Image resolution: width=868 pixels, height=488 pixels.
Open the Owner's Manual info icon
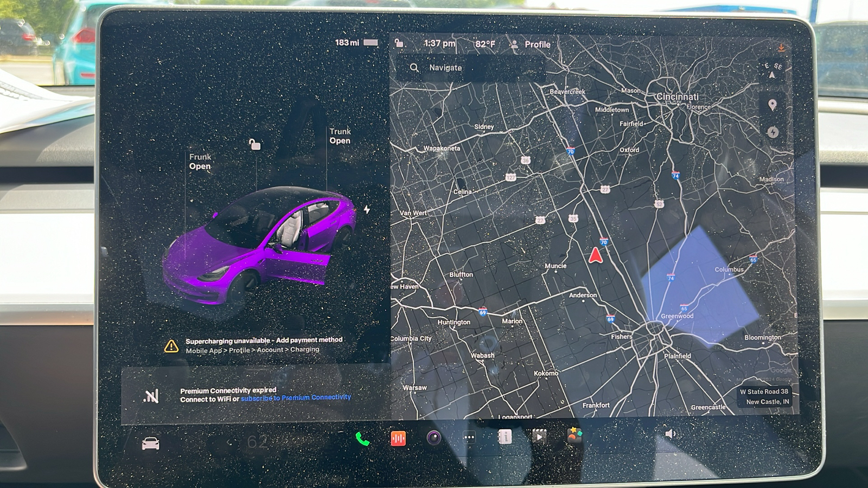(x=505, y=436)
